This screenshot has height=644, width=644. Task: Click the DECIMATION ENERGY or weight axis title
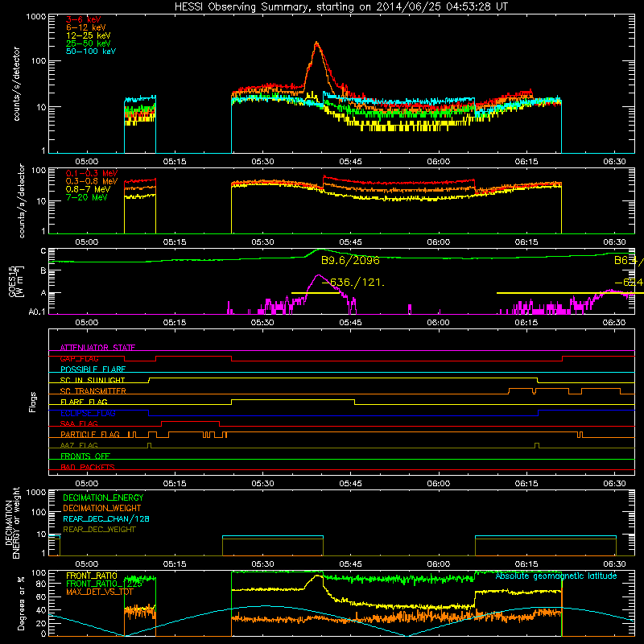point(12,522)
